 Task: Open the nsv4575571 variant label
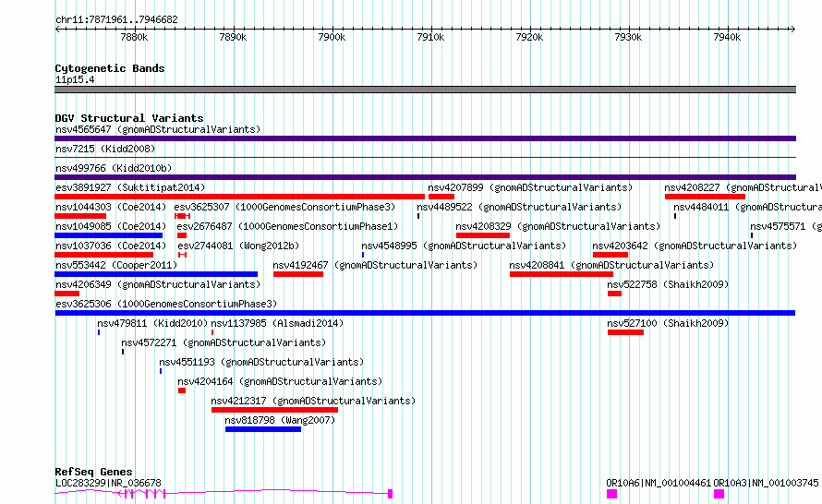click(786, 226)
